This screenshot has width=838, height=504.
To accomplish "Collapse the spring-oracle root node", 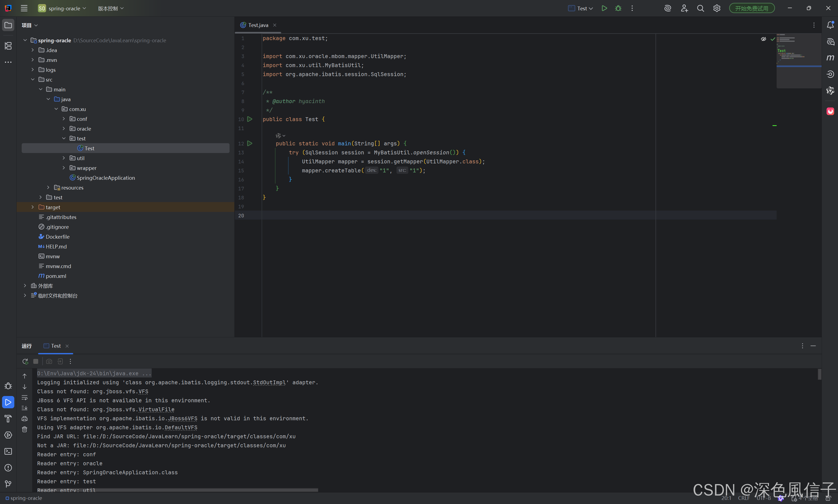I will pyautogui.click(x=25, y=40).
